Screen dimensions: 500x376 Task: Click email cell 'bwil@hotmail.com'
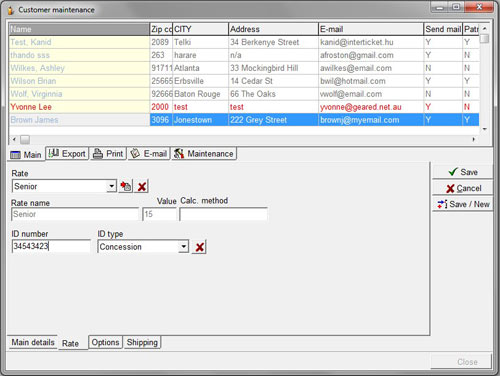tap(371, 81)
